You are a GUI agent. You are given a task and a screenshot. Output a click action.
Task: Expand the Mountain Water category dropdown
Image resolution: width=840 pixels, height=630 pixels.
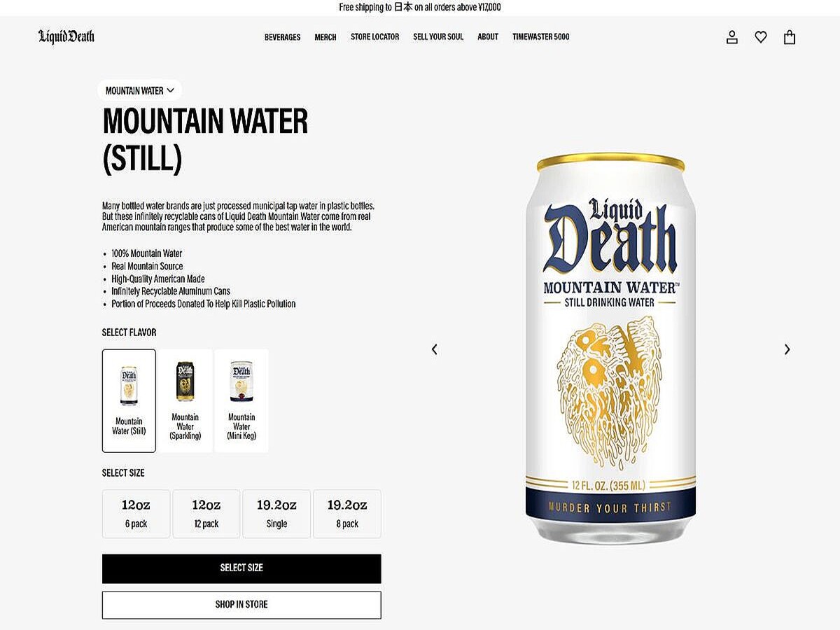[x=139, y=90]
